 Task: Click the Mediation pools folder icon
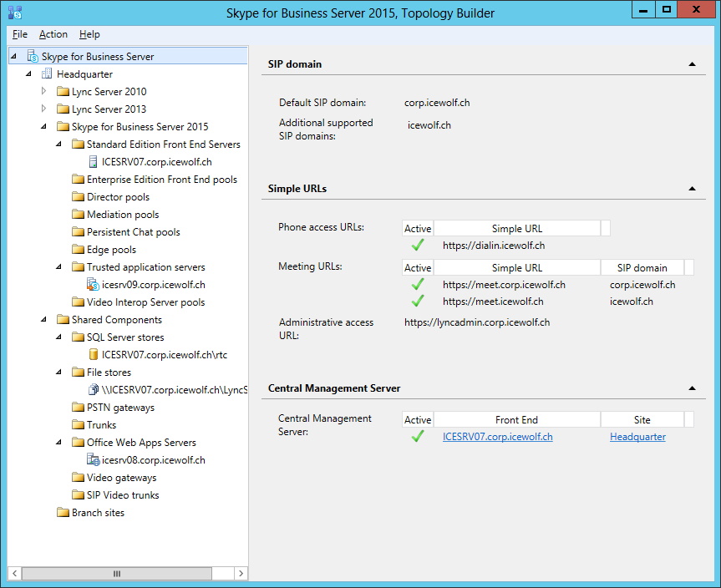[x=79, y=215]
